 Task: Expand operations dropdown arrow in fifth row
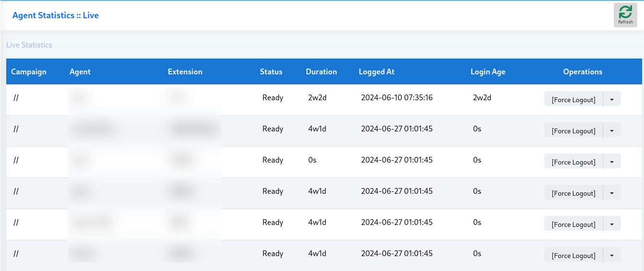point(612,224)
